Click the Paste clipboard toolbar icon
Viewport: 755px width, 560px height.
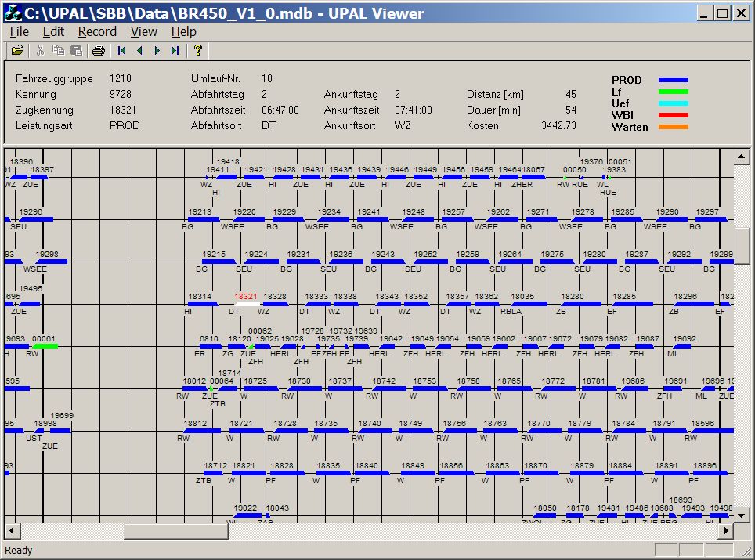(76, 51)
